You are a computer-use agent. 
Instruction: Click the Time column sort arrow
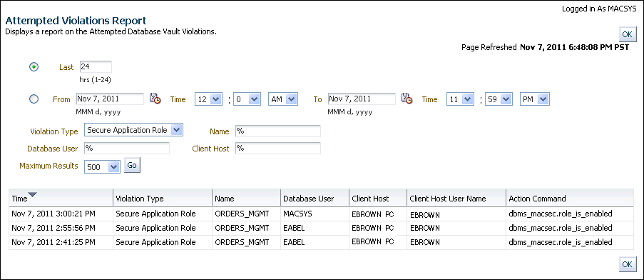[x=32, y=194]
